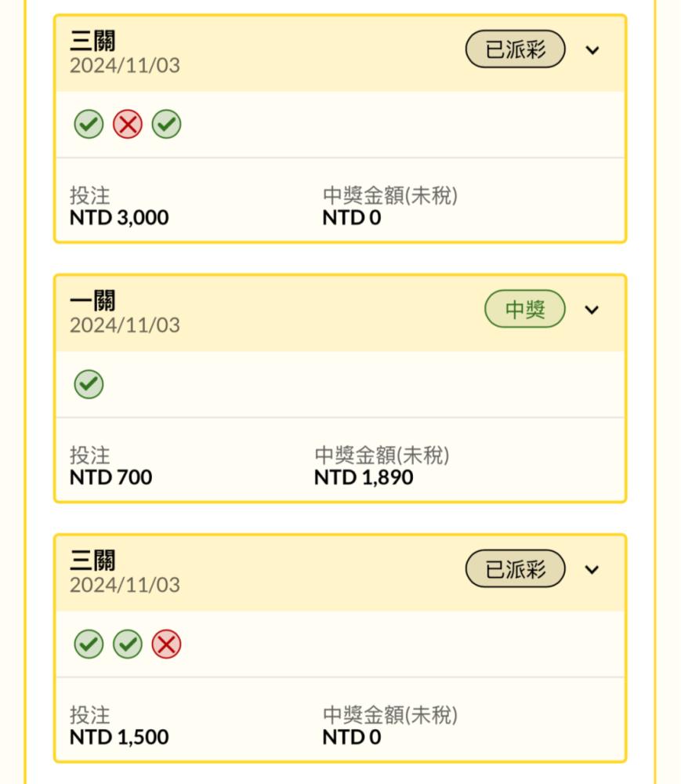Click second green check in NTD 1,500 card
The height and width of the screenshot is (784, 681).
[x=128, y=644]
